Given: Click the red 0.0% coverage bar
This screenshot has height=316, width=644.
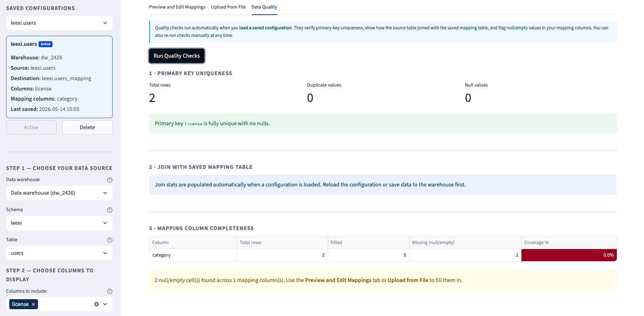Looking at the screenshot, I should coord(569,255).
